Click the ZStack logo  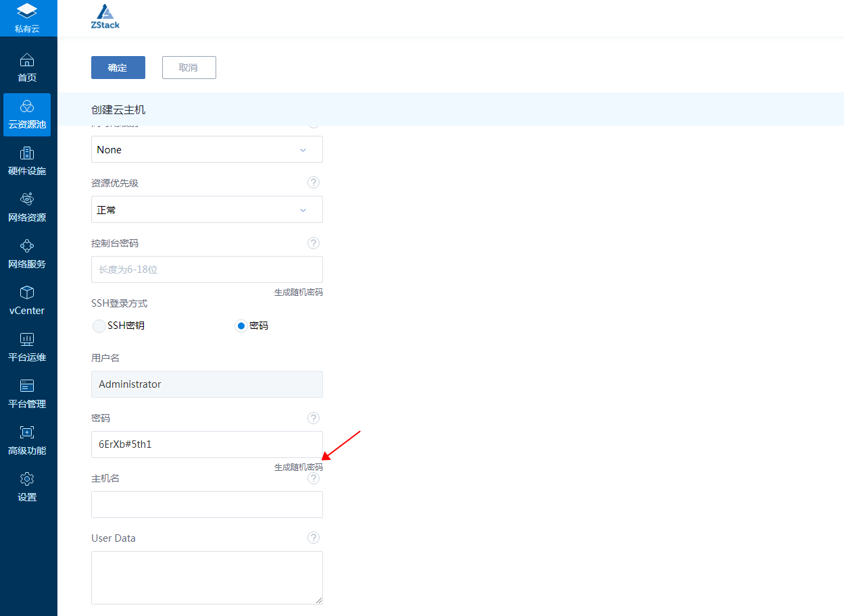point(105,16)
